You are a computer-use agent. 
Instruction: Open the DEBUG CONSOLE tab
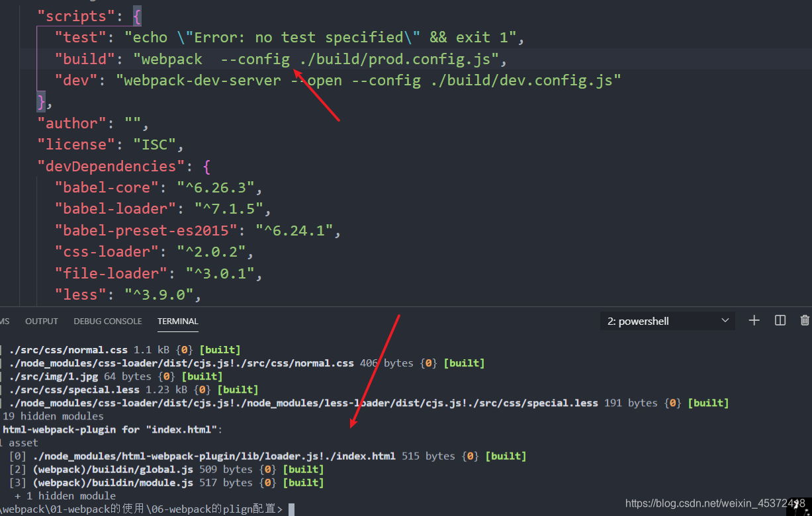coord(107,321)
